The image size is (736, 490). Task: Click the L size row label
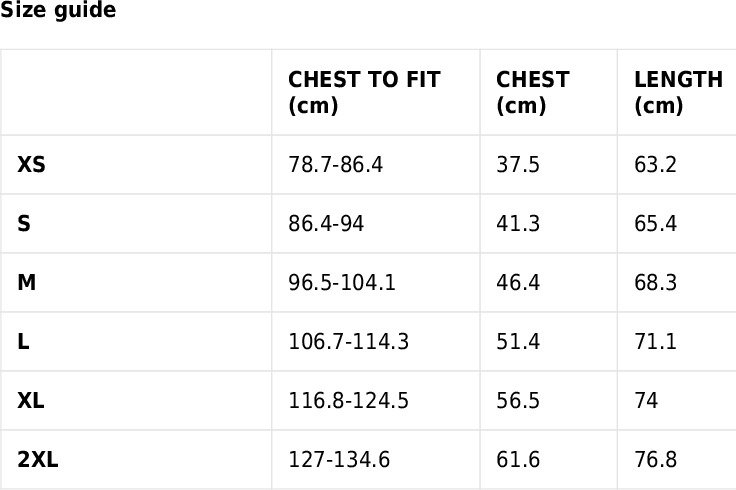[23, 341]
